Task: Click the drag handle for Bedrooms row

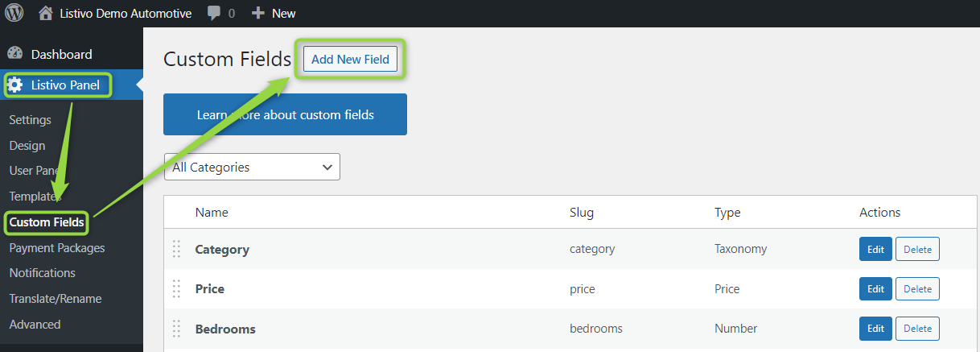Action: pos(176,329)
